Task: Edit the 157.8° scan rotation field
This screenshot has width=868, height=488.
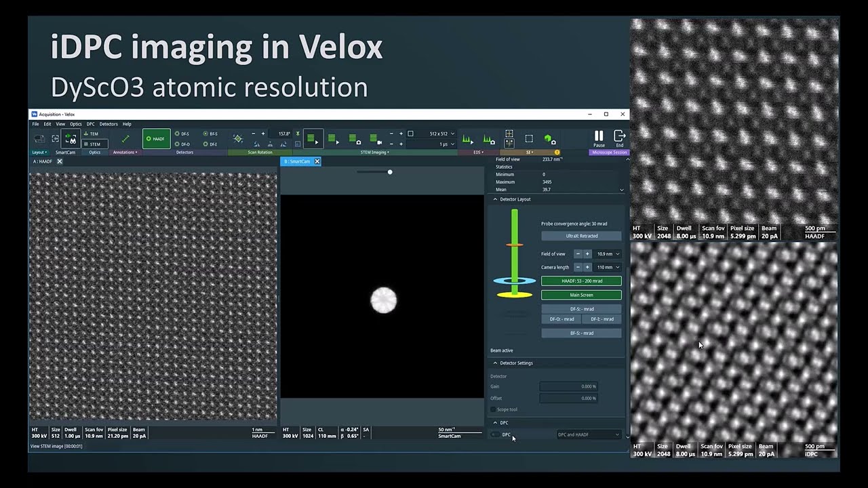Action: click(x=281, y=134)
